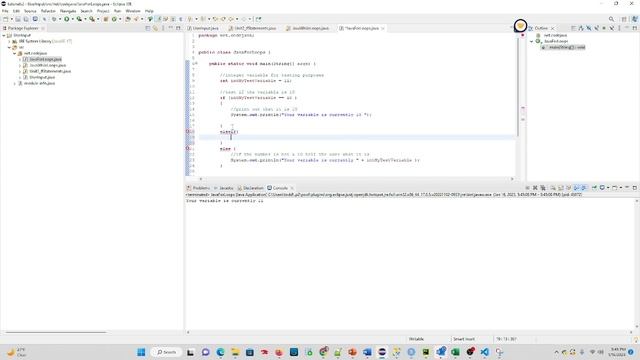Viewport: 640px width, 360px height.
Task: Open the Source menu
Action: point(30,11)
